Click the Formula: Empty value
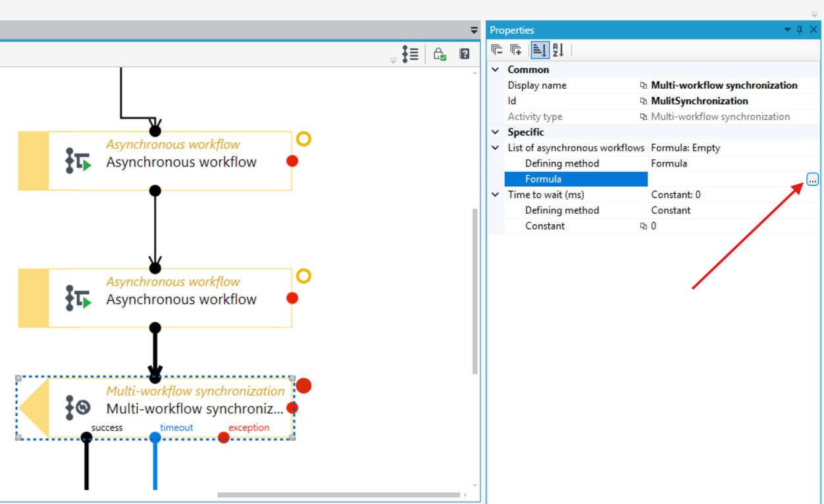Screen dimensions: 824x504 [685, 148]
